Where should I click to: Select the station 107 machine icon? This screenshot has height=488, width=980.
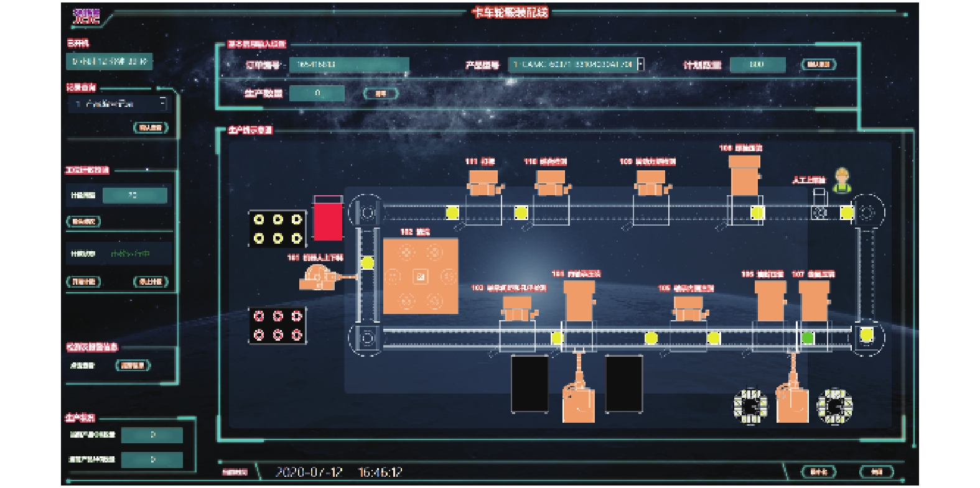[814, 302]
